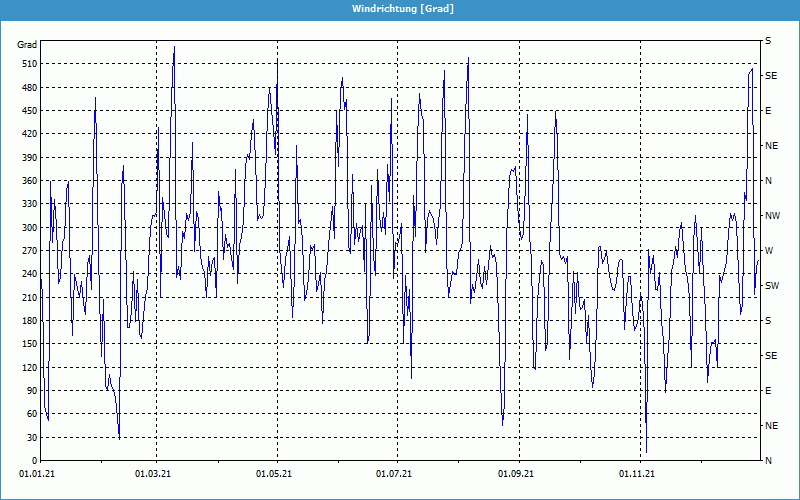Click the Windrichtung [Grad] title bar
The image size is (800, 500).
pos(400,8)
